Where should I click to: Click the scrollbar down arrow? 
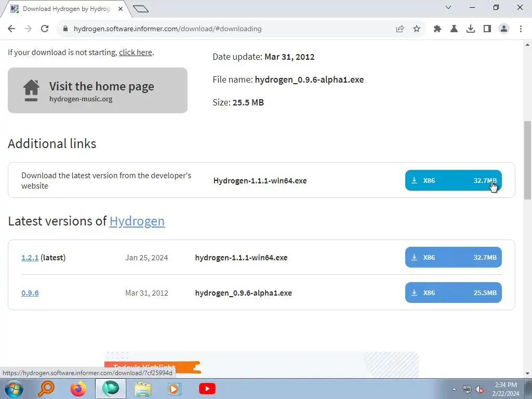[x=528, y=374]
